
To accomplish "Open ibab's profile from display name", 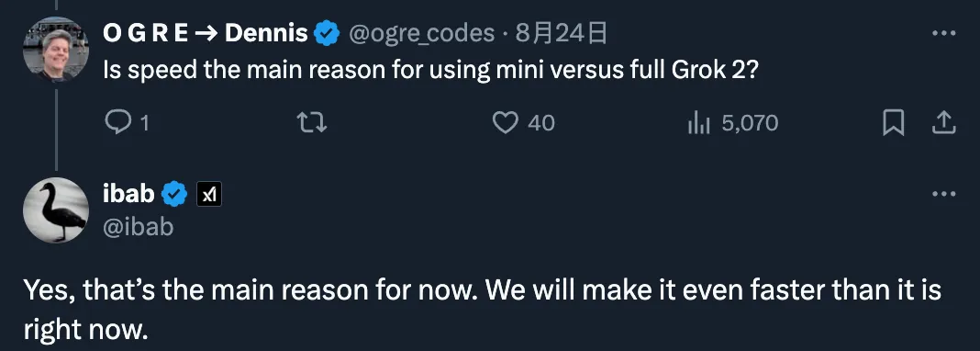I will 128,195.
